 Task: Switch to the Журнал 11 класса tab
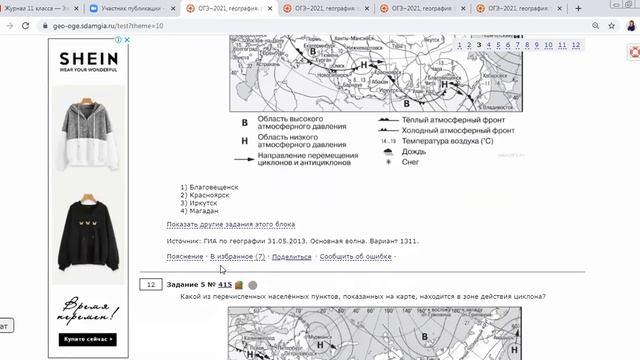[37, 8]
